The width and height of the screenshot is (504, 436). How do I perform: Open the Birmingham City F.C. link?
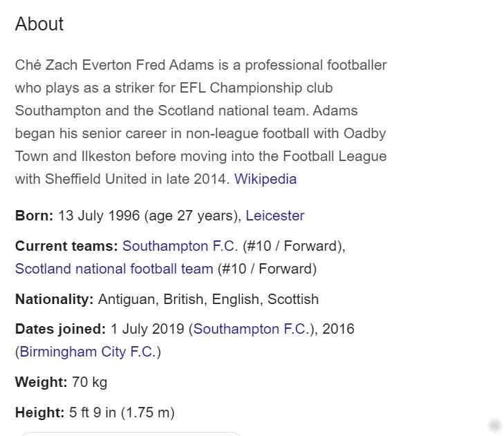coord(87,352)
